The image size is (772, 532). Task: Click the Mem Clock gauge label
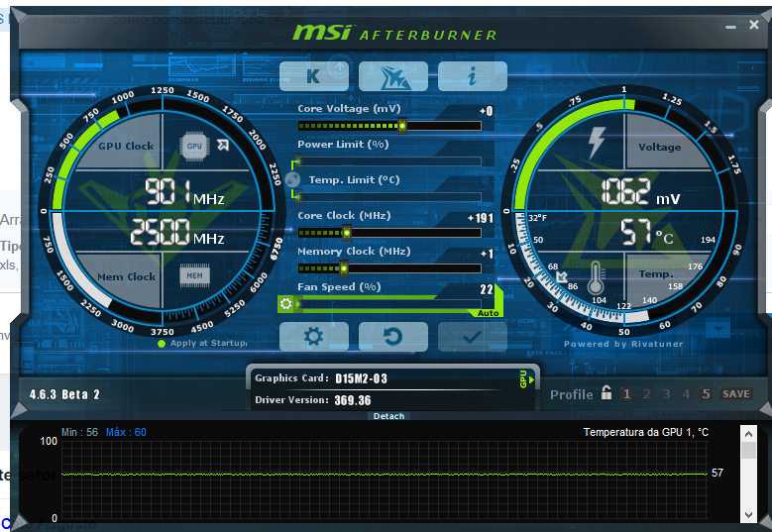(x=127, y=277)
